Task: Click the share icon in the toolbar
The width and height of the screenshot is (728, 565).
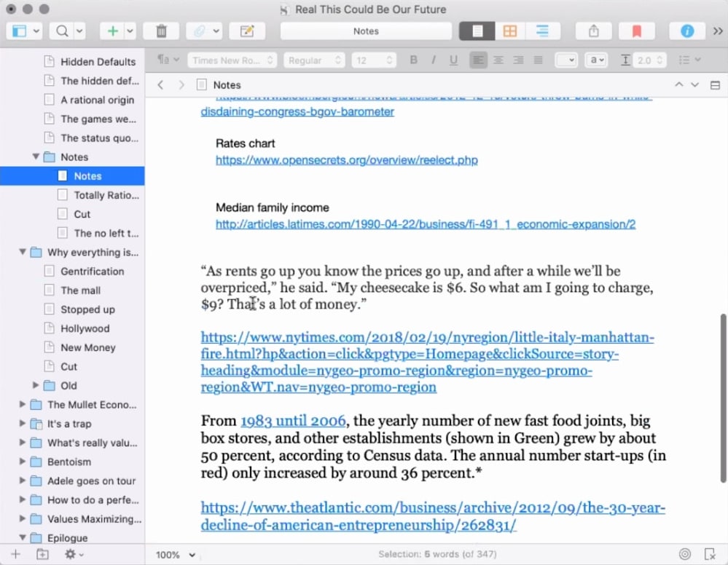Action: click(593, 31)
